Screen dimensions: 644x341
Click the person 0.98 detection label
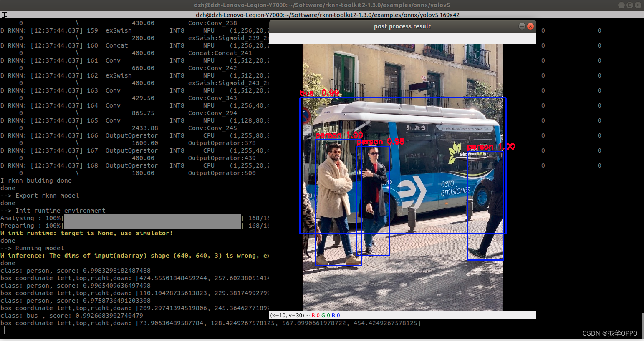[380, 142]
